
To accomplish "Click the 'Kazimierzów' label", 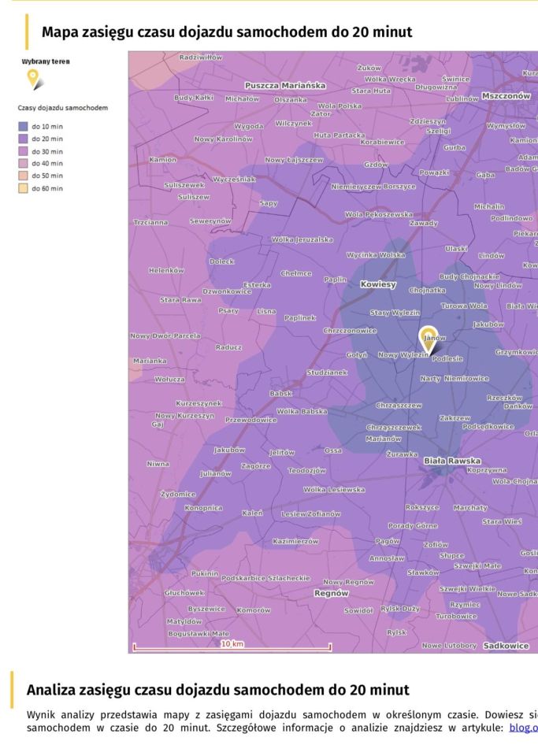I will point(295,542).
